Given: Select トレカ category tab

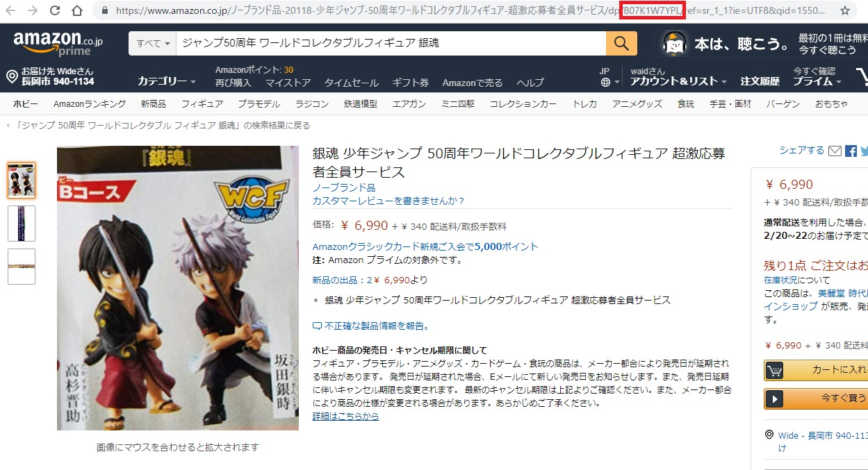Looking at the screenshot, I should (x=584, y=104).
